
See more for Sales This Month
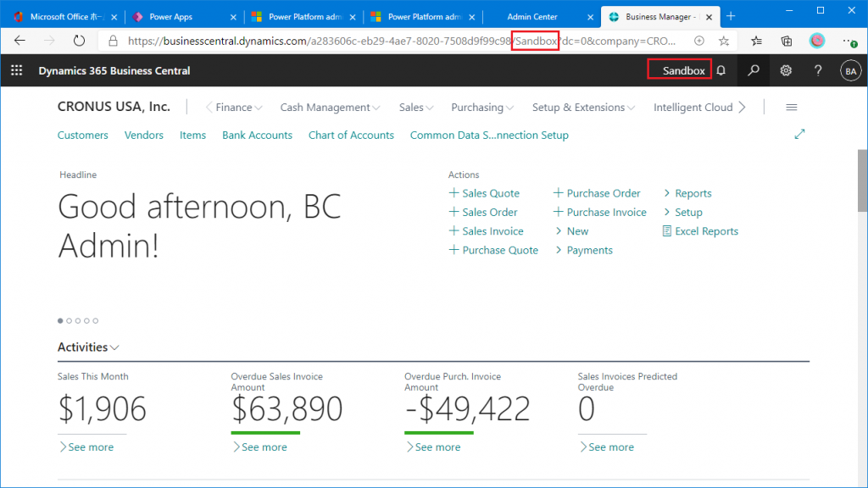click(86, 447)
